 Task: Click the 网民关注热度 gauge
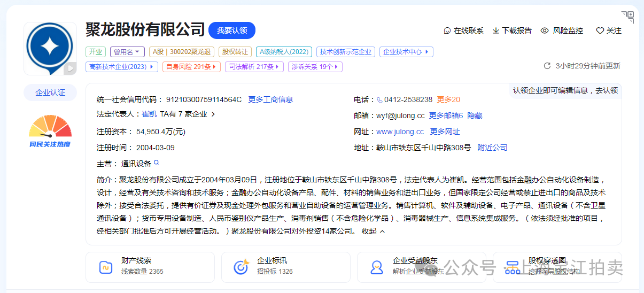point(50,132)
